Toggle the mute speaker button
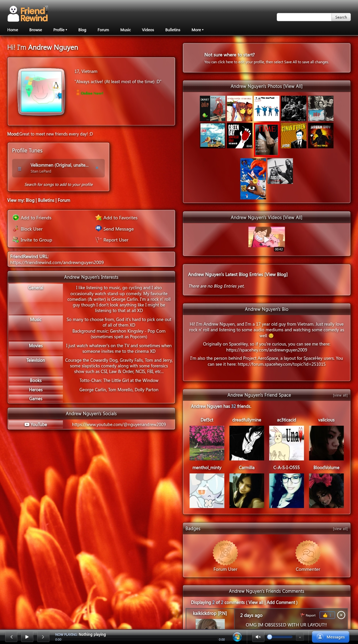 pyautogui.click(x=258, y=637)
